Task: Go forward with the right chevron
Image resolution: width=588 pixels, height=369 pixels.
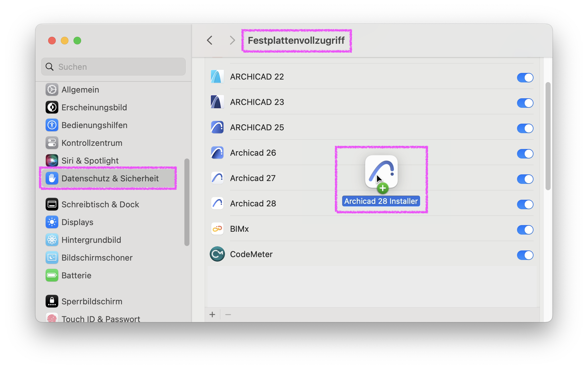Action: click(232, 40)
